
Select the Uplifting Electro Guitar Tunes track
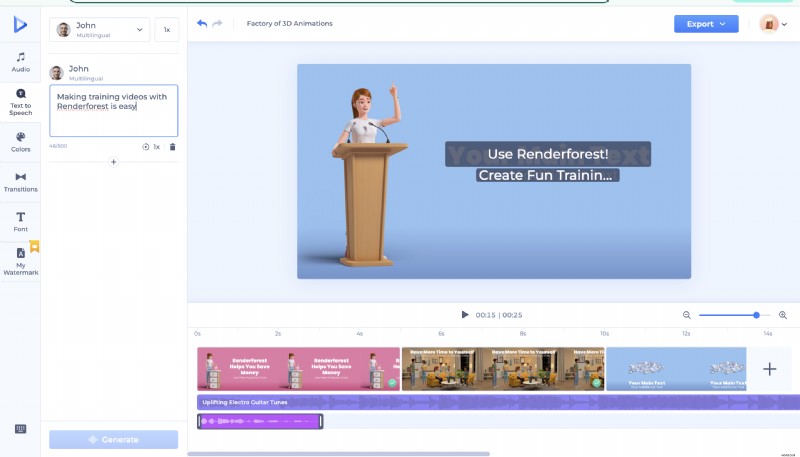click(x=498, y=402)
